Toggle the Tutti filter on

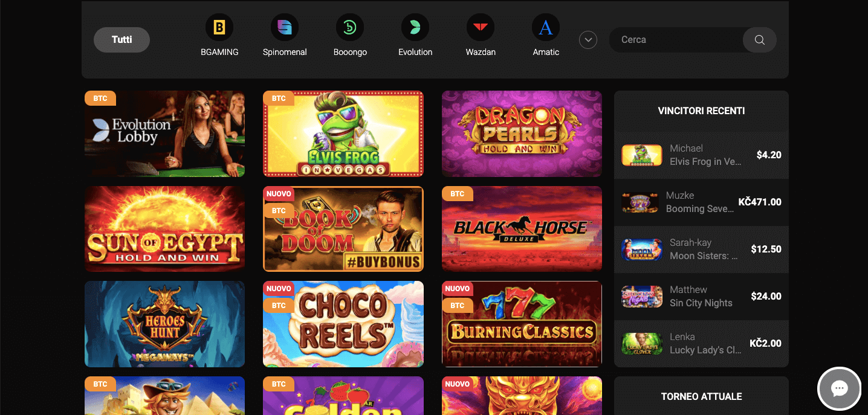pos(121,39)
